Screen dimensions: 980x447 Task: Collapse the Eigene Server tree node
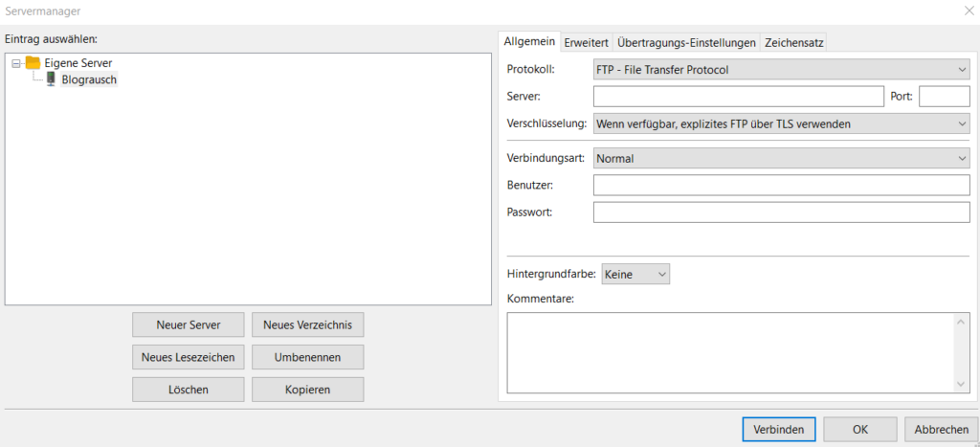[15, 63]
